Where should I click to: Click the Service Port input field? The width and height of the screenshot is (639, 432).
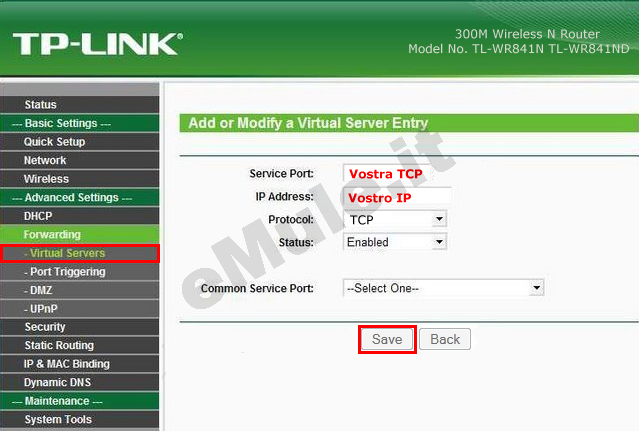click(x=387, y=174)
